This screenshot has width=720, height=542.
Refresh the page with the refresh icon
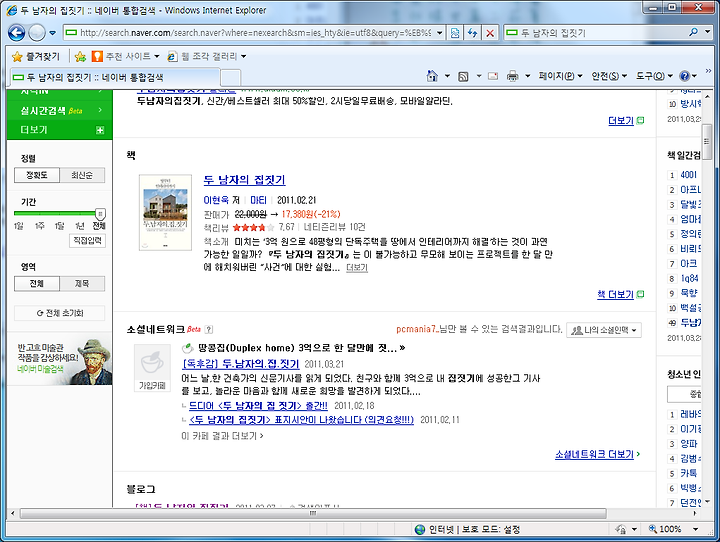click(x=472, y=33)
